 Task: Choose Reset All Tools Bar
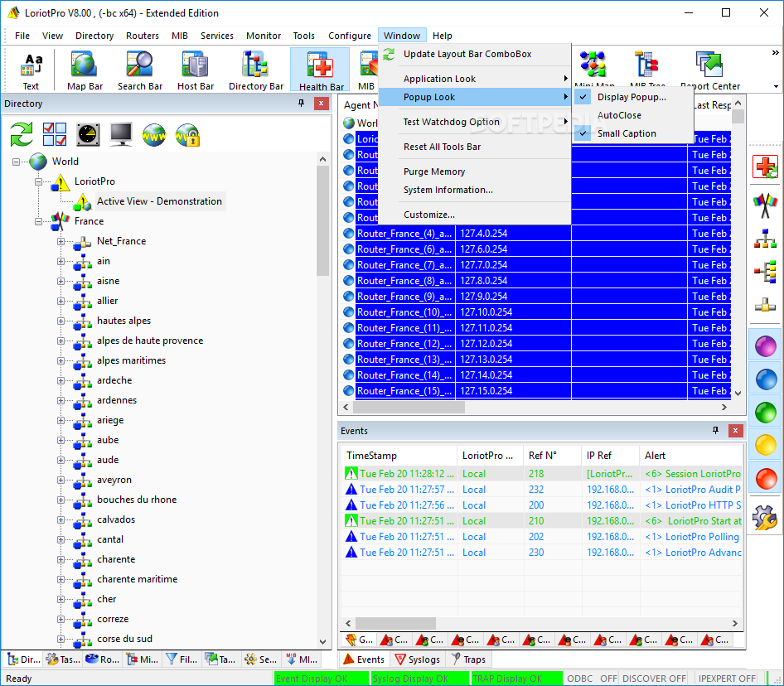pyautogui.click(x=475, y=147)
